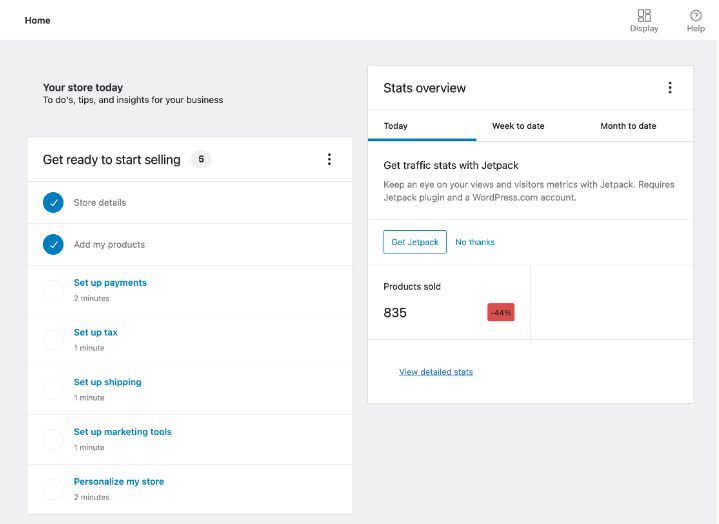Open the Set up payments task
The image size is (719, 524).
pyautogui.click(x=110, y=283)
